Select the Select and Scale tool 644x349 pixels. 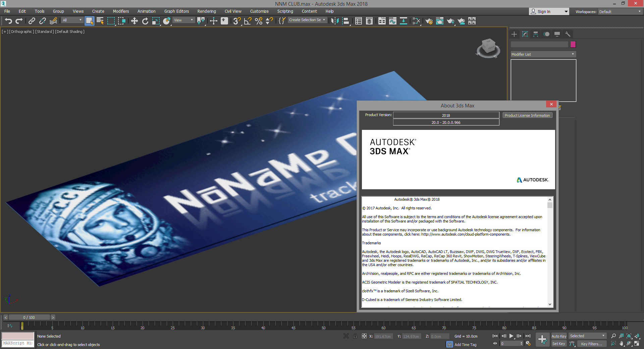pyautogui.click(x=156, y=21)
